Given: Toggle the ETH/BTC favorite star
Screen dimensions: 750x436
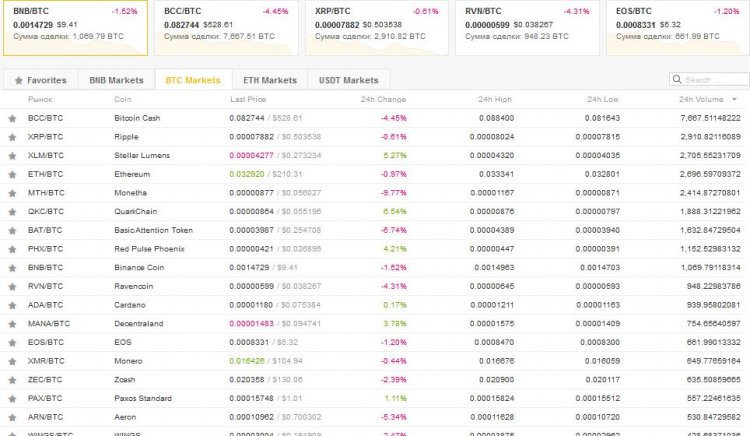Looking at the screenshot, I should pyautogui.click(x=12, y=174).
